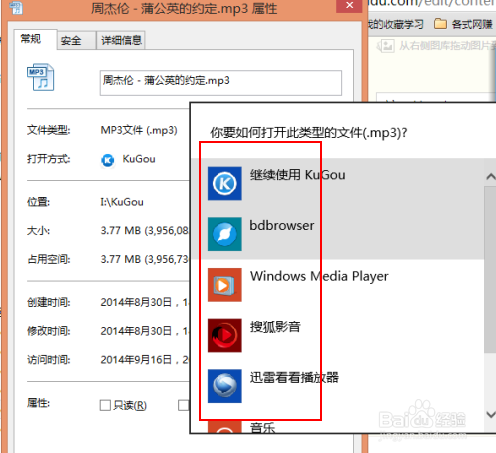496x453 pixels.
Task: Click the 搜狐影音 app icon
Action: point(225,335)
